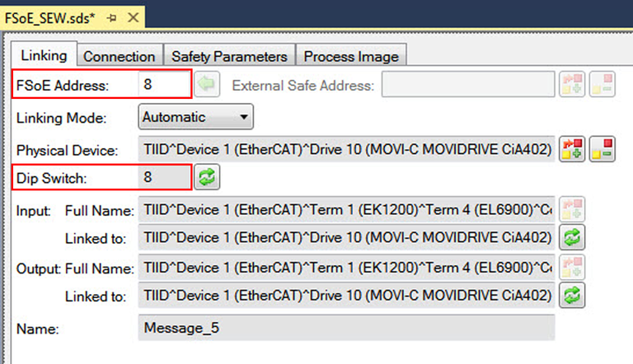Viewport: 633px width, 364px height.
Task: Click into the FSoE Address field
Action: (x=164, y=84)
